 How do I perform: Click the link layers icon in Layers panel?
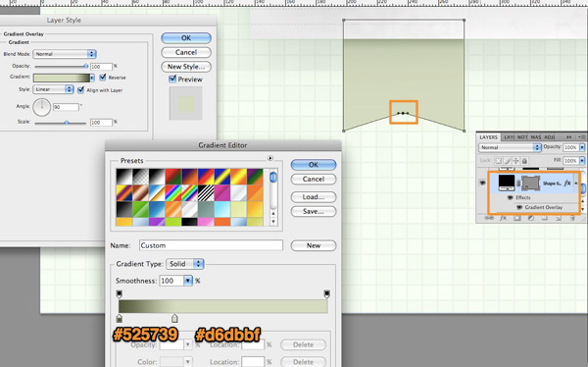click(489, 218)
